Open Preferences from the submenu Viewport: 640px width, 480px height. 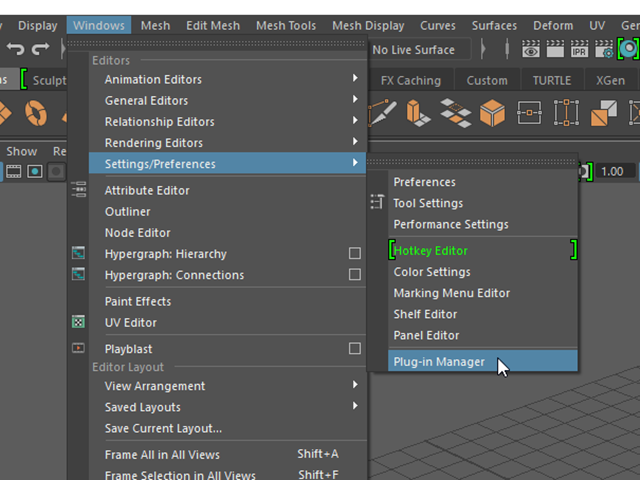pos(483,182)
